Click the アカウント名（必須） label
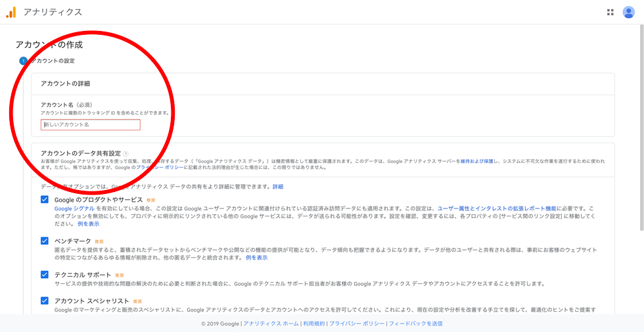644x332 pixels. [x=66, y=105]
